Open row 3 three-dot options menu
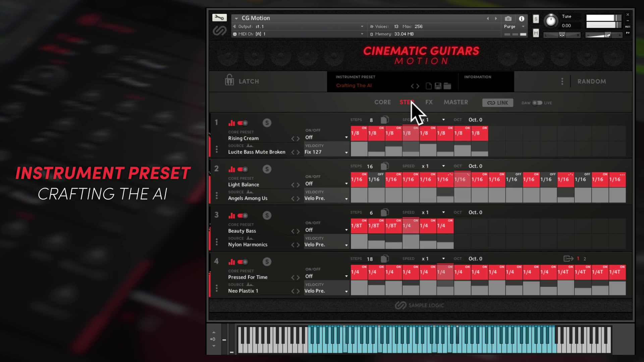Screen dimensions: 644x362 click(x=217, y=242)
